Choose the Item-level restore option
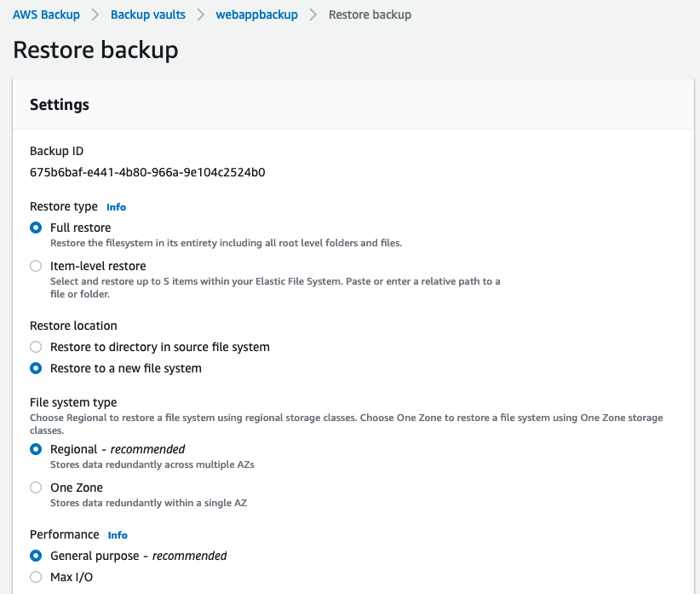The image size is (700, 594). (36, 266)
